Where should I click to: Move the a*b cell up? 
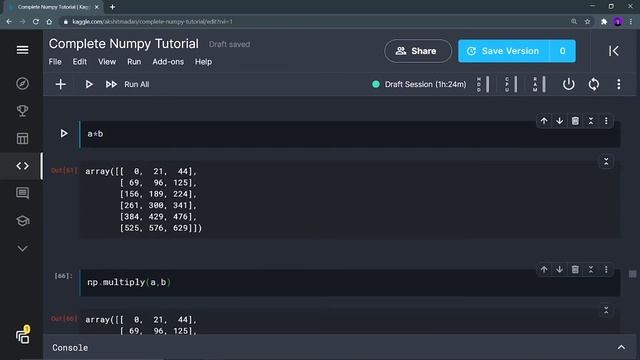pos(544,121)
